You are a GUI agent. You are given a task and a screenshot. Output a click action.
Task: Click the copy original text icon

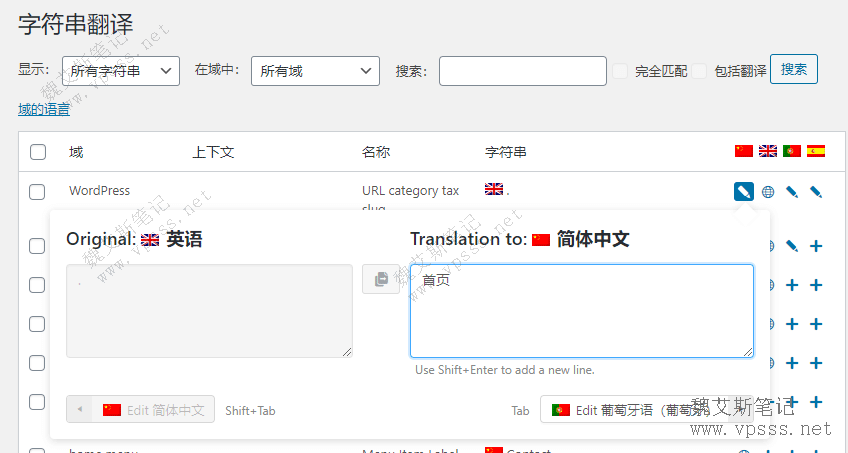point(380,280)
